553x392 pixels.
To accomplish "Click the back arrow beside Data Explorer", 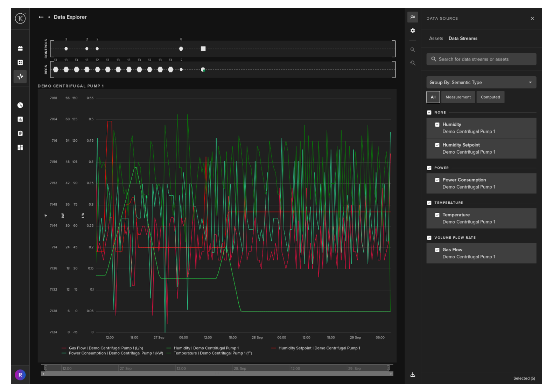I will 41,17.
